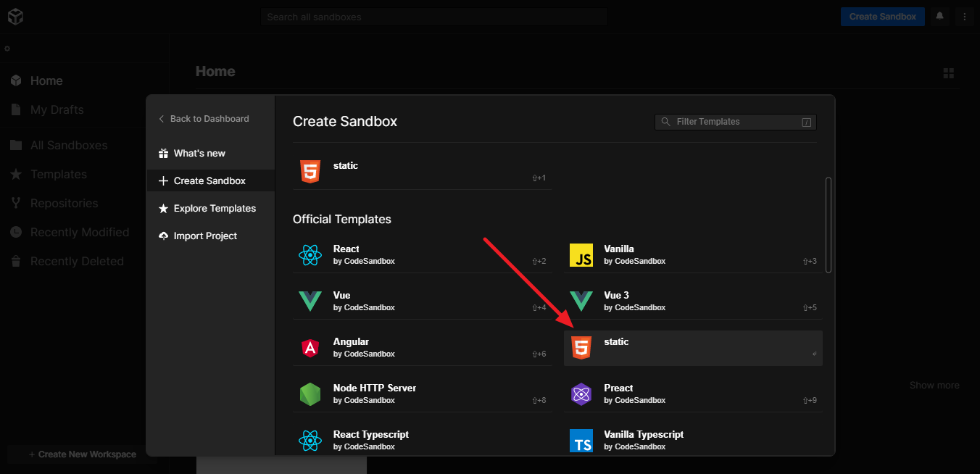Click Show more on the dashboard
Image resolution: width=980 pixels, height=474 pixels.
click(934, 385)
